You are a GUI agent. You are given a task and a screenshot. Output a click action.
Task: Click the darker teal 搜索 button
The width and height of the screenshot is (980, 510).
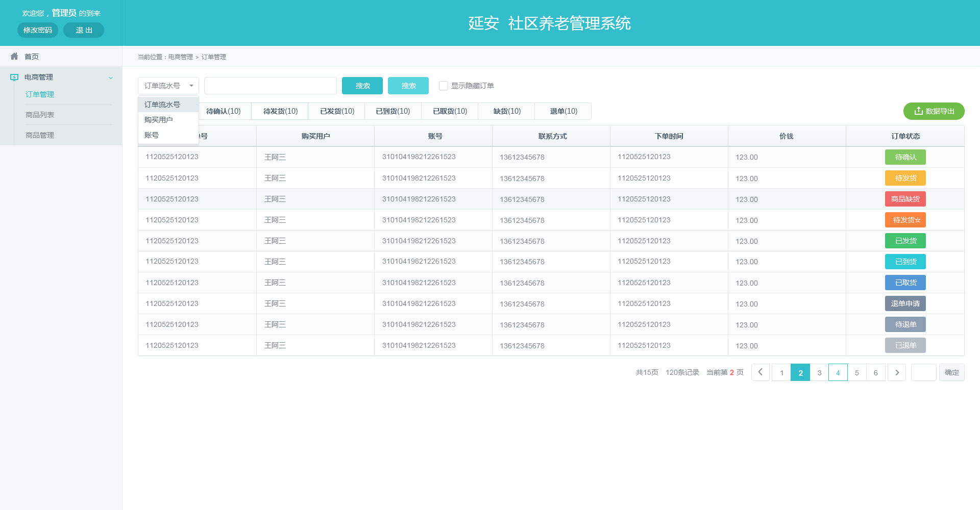(x=362, y=86)
